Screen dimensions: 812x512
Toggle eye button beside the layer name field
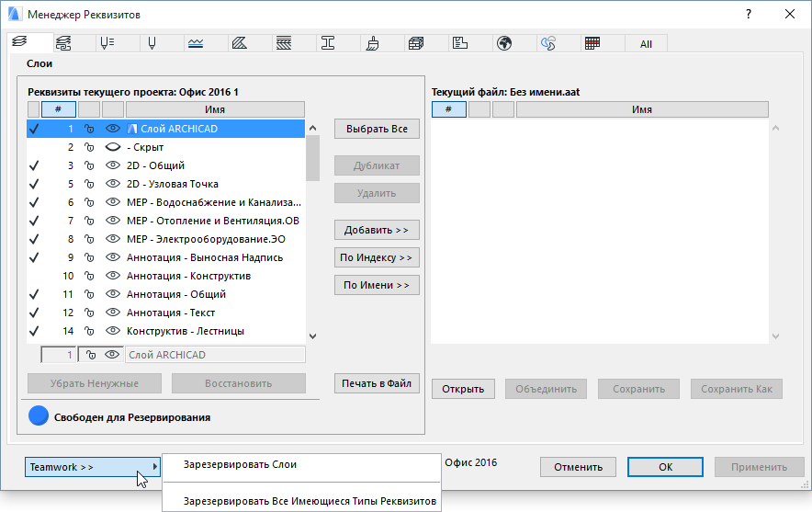coord(112,355)
